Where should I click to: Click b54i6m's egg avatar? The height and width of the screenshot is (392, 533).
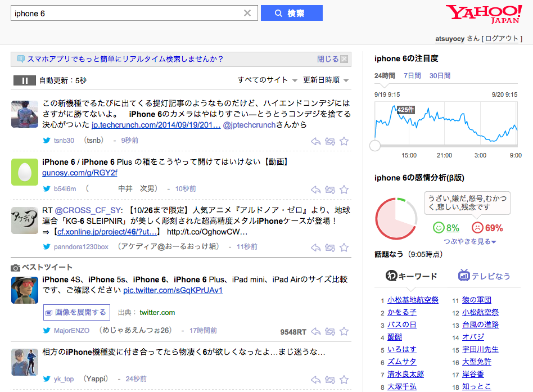click(x=25, y=172)
